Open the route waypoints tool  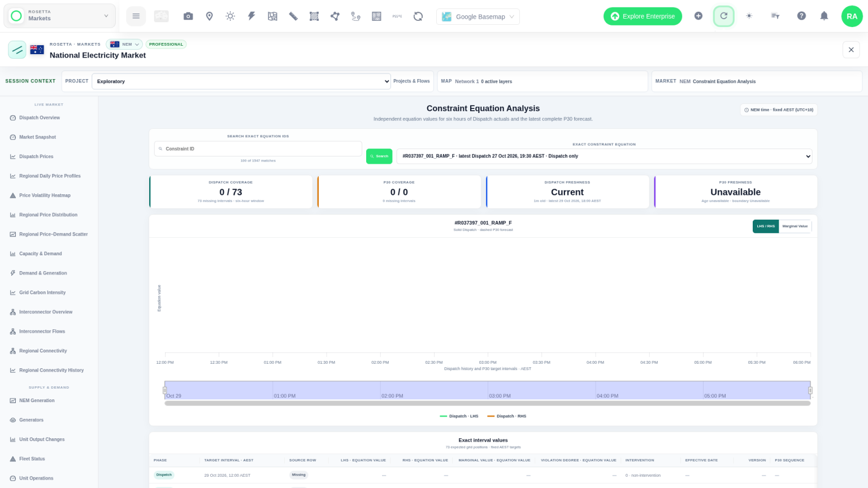355,16
